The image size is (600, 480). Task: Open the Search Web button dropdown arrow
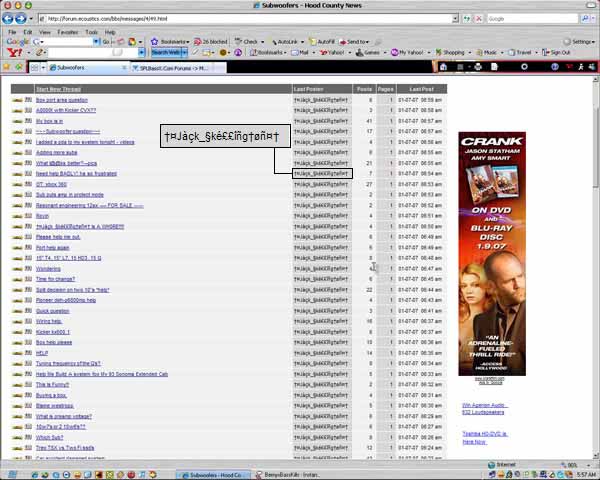coord(184,52)
